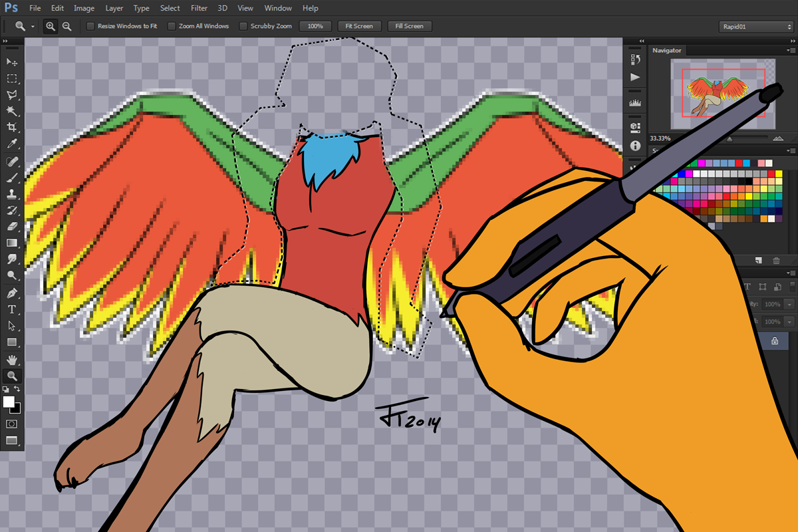Screen dimensions: 798x532
Task: Open the Info panel icon
Action: click(635, 145)
